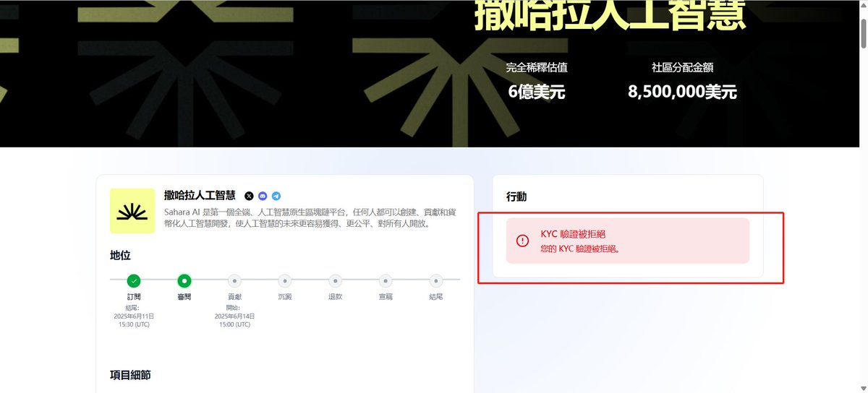
Task: Click the KYC 驗證被拒絕 alert banner
Action: (628, 241)
